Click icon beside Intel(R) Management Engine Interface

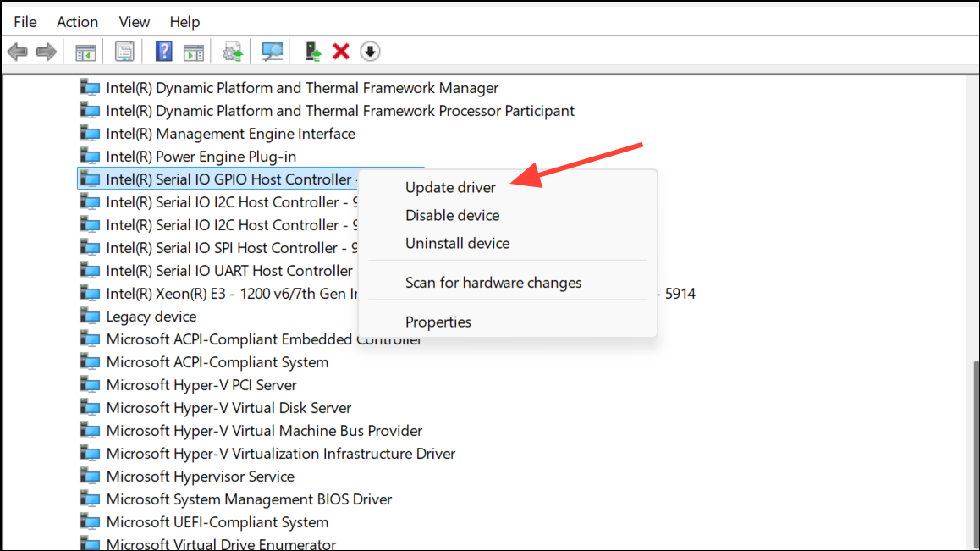click(x=90, y=133)
